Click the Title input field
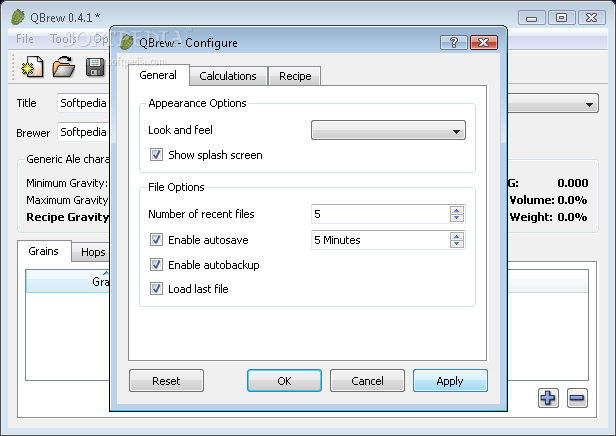The image size is (616, 436). [x=83, y=103]
